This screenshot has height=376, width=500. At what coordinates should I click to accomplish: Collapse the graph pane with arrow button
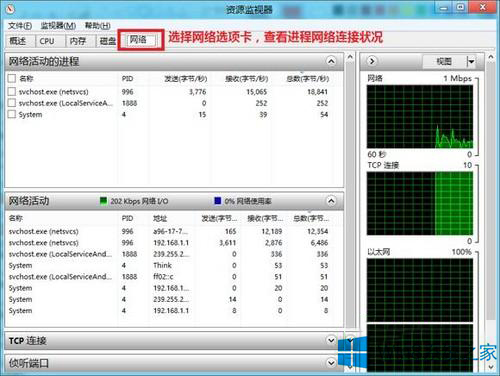point(372,61)
